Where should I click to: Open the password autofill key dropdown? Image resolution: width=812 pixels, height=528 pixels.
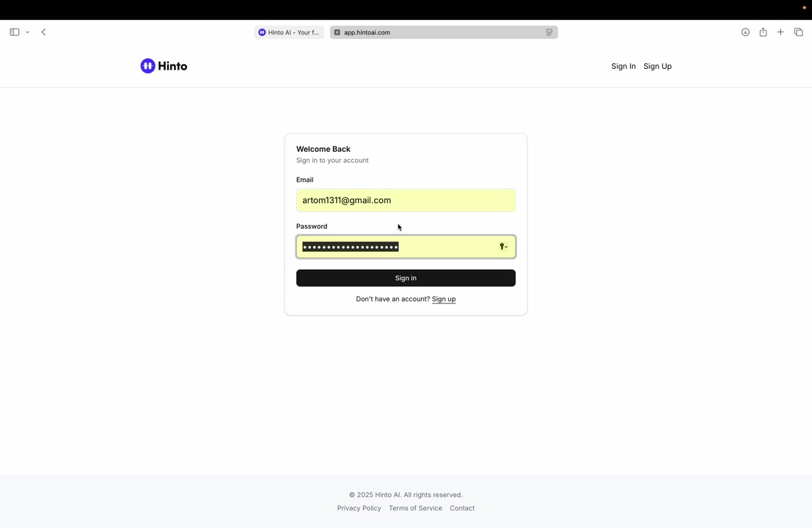point(503,247)
